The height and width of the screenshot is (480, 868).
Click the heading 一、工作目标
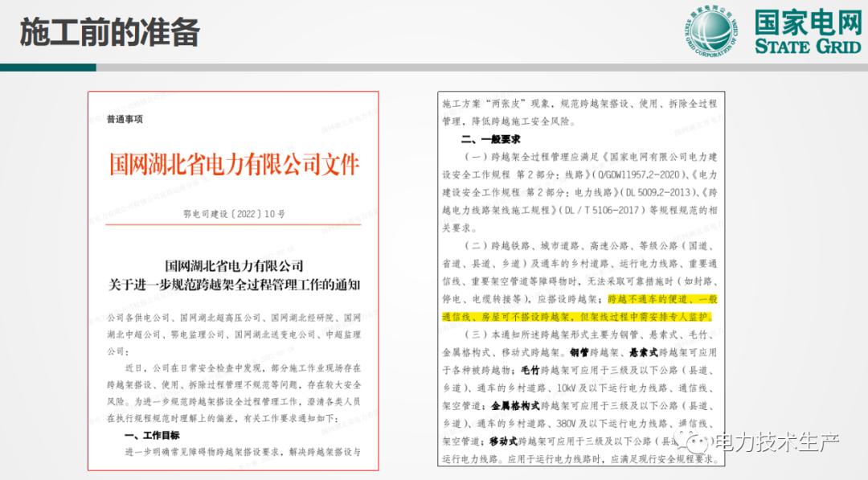click(152, 435)
